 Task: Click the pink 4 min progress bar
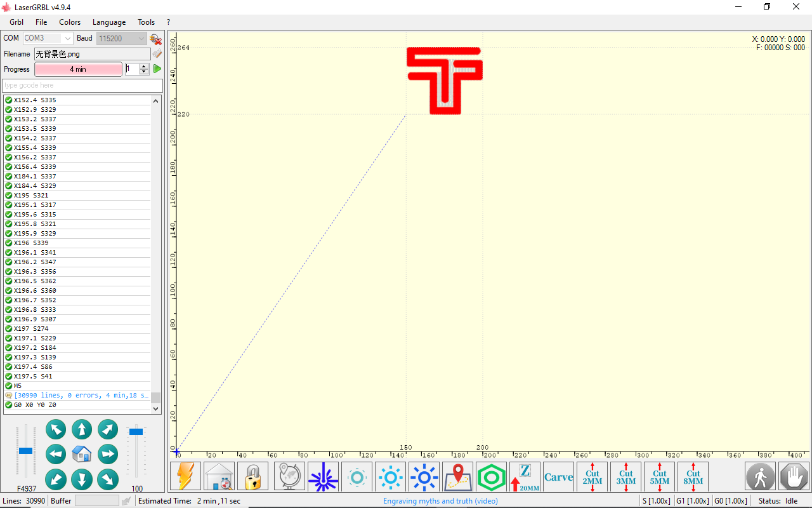[x=78, y=69]
